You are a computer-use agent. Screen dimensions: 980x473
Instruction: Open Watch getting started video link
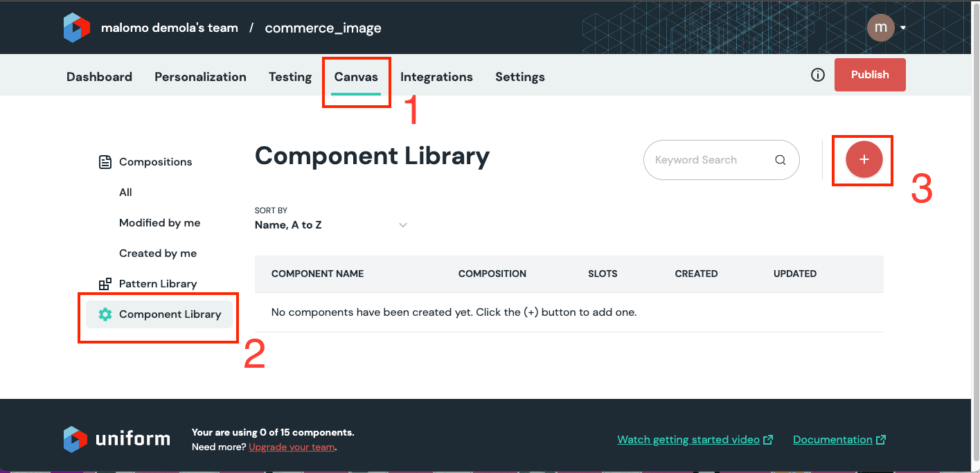[x=688, y=440]
